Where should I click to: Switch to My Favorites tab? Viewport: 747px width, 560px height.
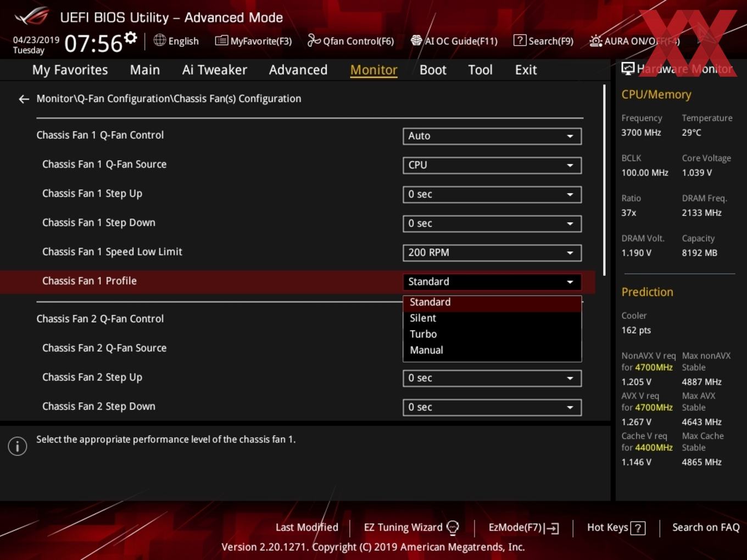(x=70, y=70)
